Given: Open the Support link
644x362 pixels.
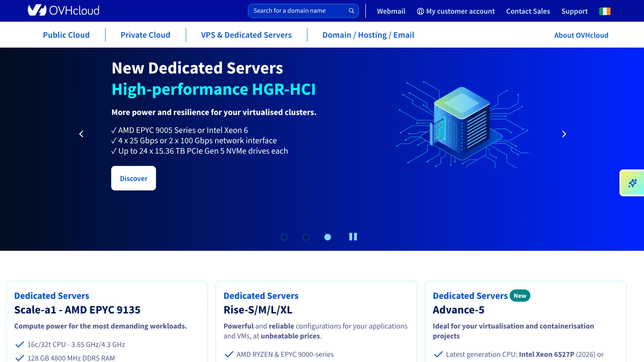Looking at the screenshot, I should (574, 11).
